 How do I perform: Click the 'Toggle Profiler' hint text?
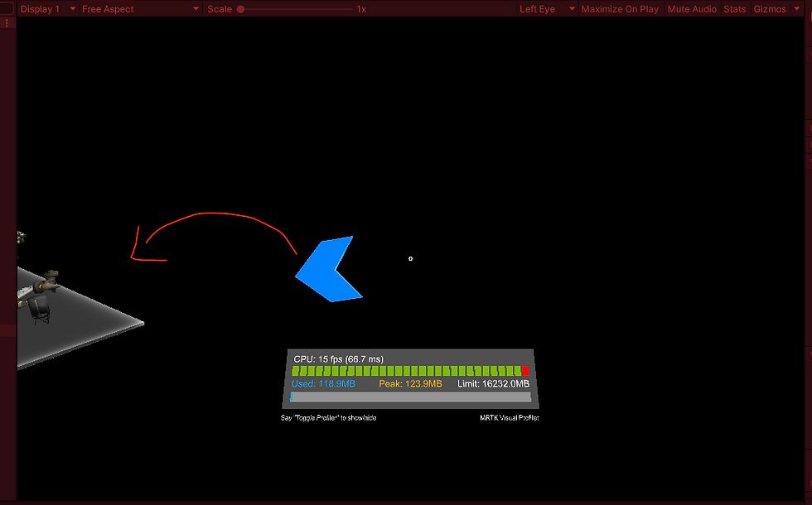[x=328, y=417]
